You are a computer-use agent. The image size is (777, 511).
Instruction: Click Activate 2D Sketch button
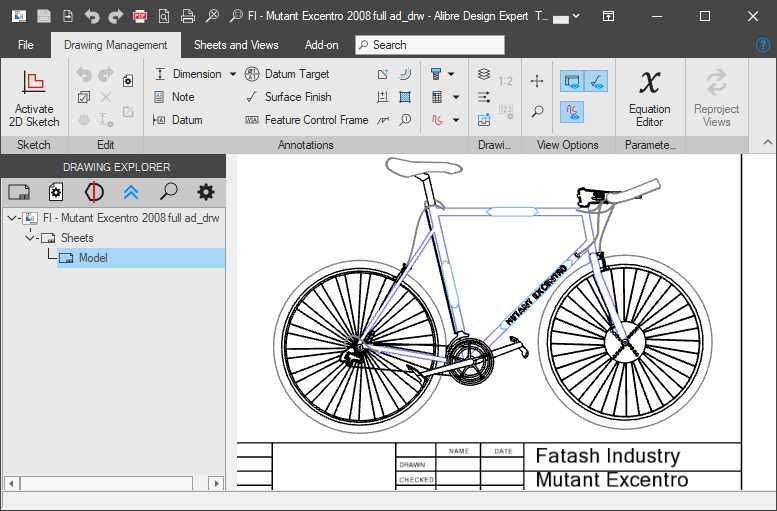pyautogui.click(x=34, y=98)
